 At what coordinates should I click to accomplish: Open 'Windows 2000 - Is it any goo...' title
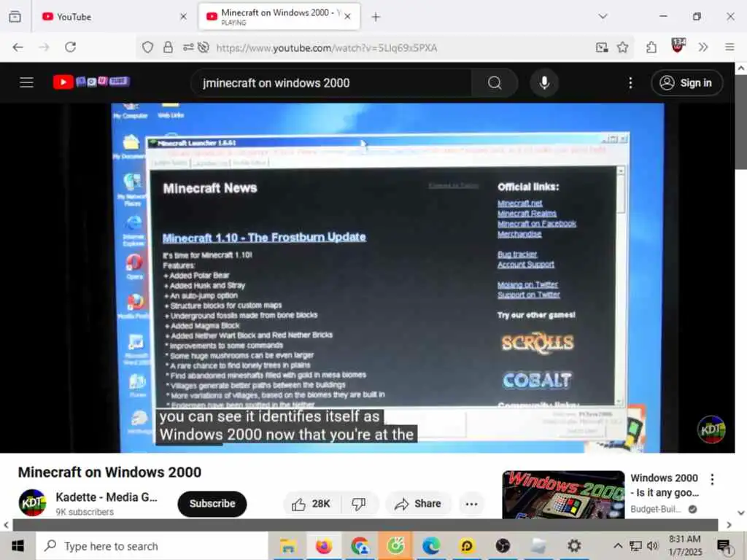(x=665, y=485)
